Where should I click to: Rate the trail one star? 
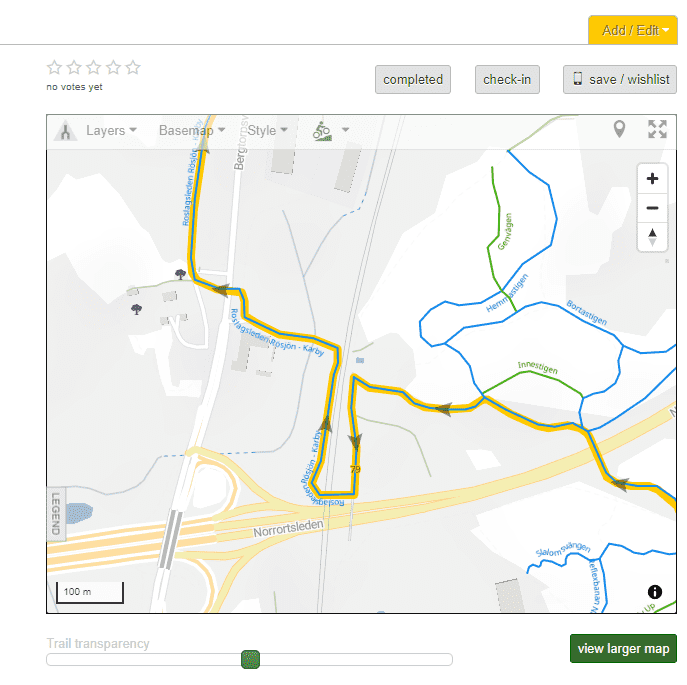coord(54,68)
